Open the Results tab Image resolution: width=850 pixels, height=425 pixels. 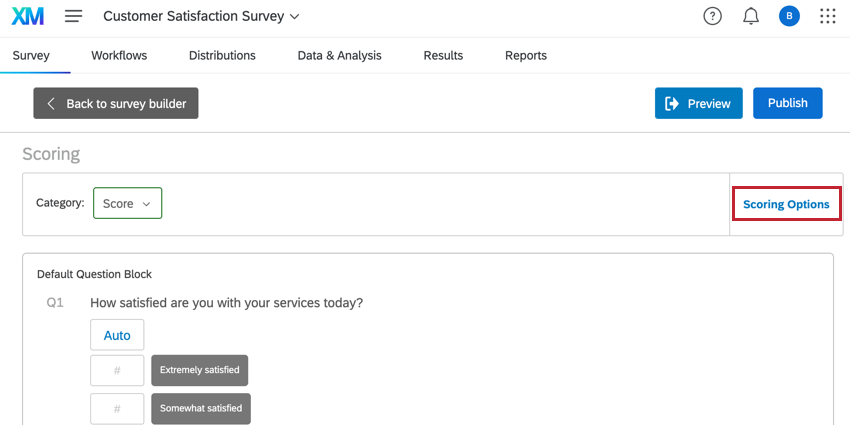(443, 56)
